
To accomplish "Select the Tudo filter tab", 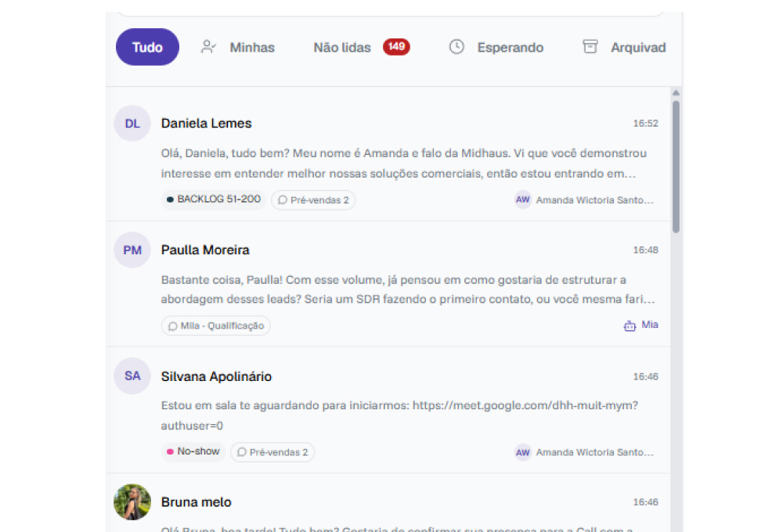I will 147,47.
